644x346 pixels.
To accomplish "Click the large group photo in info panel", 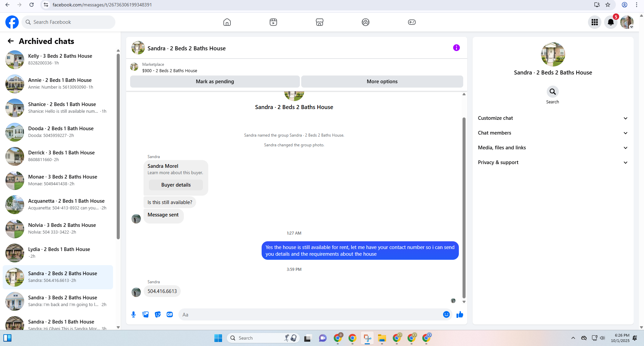I will point(553,54).
